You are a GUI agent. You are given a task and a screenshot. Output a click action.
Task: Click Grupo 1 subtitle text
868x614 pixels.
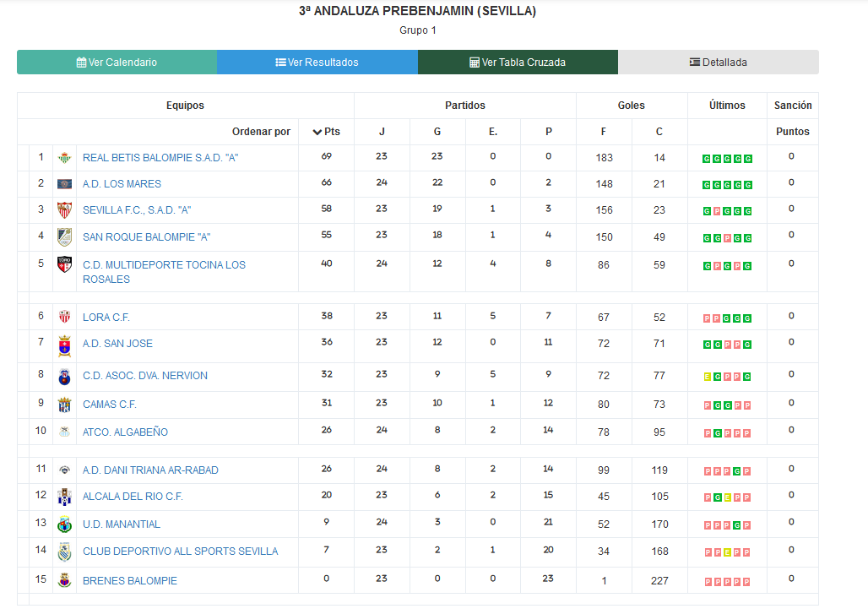pyautogui.click(x=418, y=30)
